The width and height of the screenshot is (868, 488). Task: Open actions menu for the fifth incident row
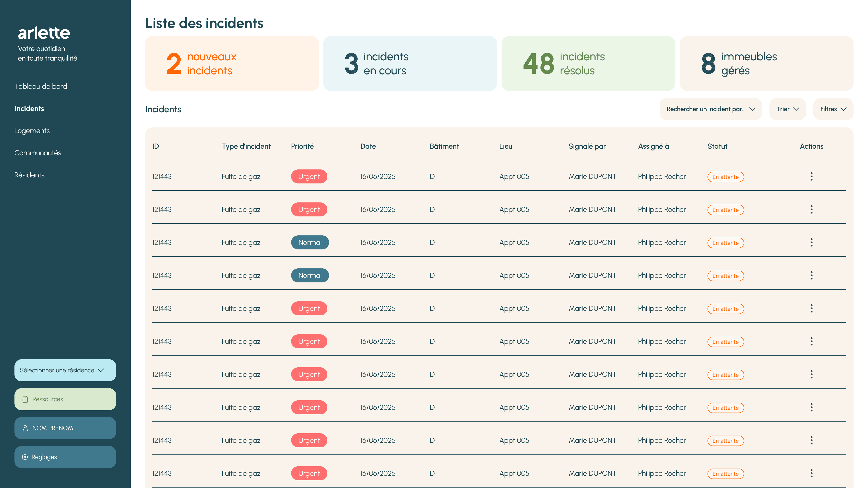pos(811,308)
